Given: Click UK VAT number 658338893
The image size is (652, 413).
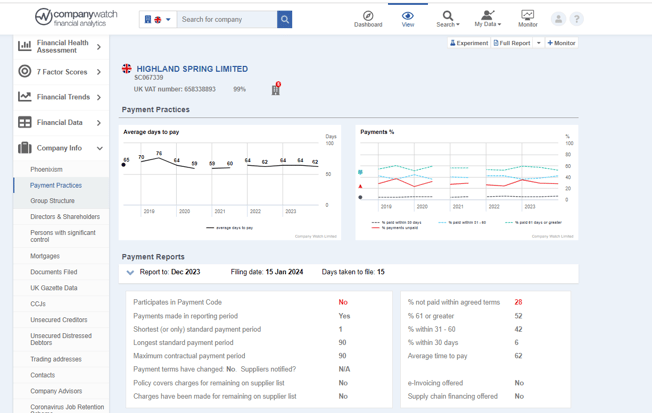Looking at the screenshot, I should click(175, 89).
